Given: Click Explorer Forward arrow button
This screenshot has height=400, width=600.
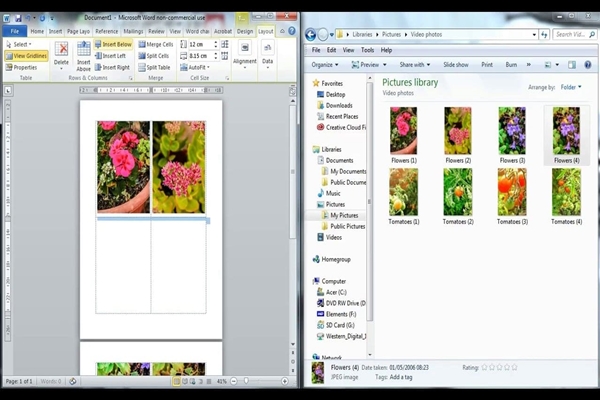Looking at the screenshot, I should 323,35.
